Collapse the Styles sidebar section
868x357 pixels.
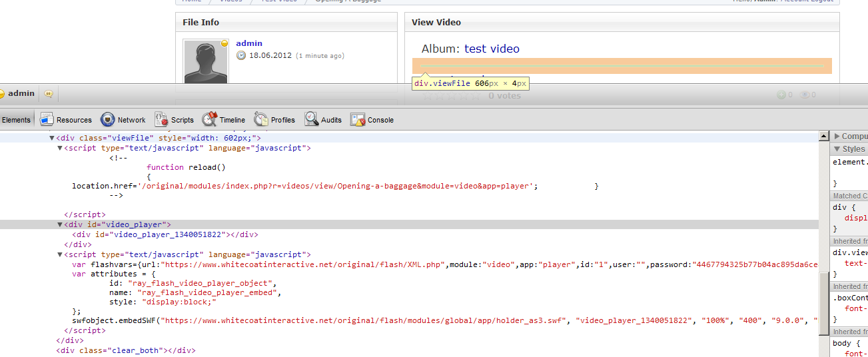tap(837, 149)
